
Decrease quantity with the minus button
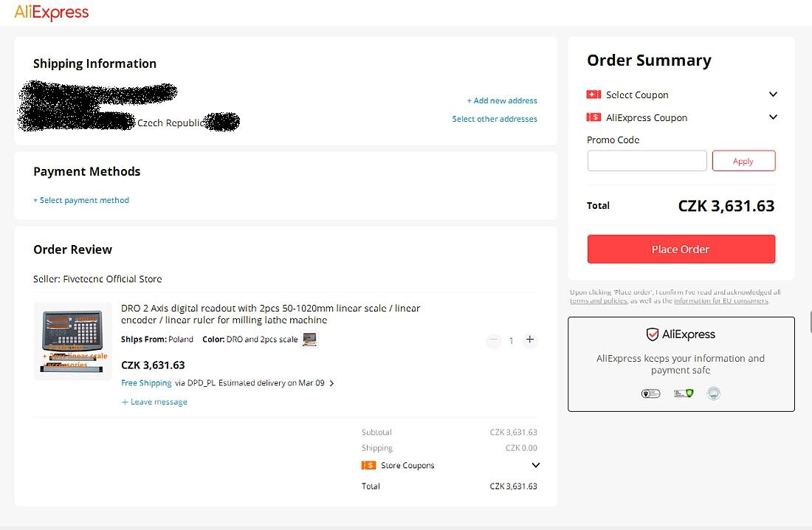point(493,340)
